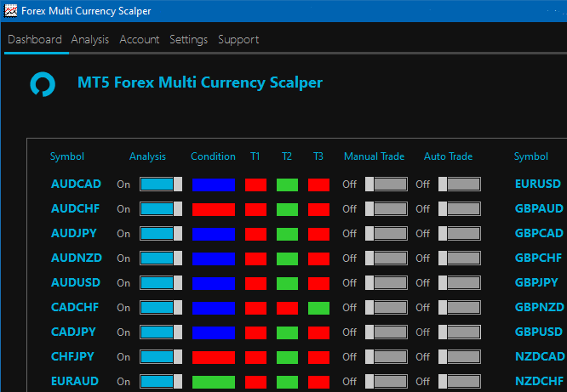Click the Condition column header
567x392 pixels.
[213, 156]
